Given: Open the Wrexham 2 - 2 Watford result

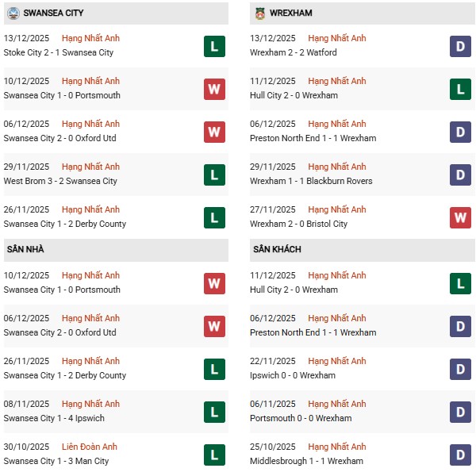Looking at the screenshot, I should 295,53.
